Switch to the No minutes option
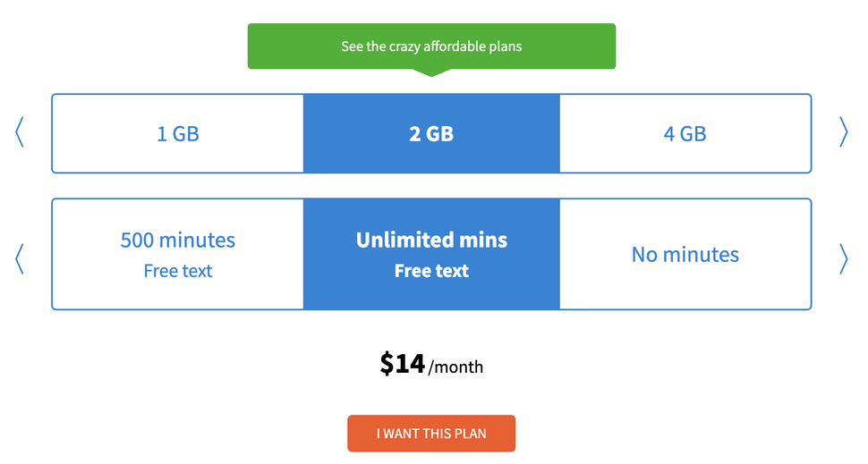Screen dimensions: 868x464 click(x=685, y=255)
